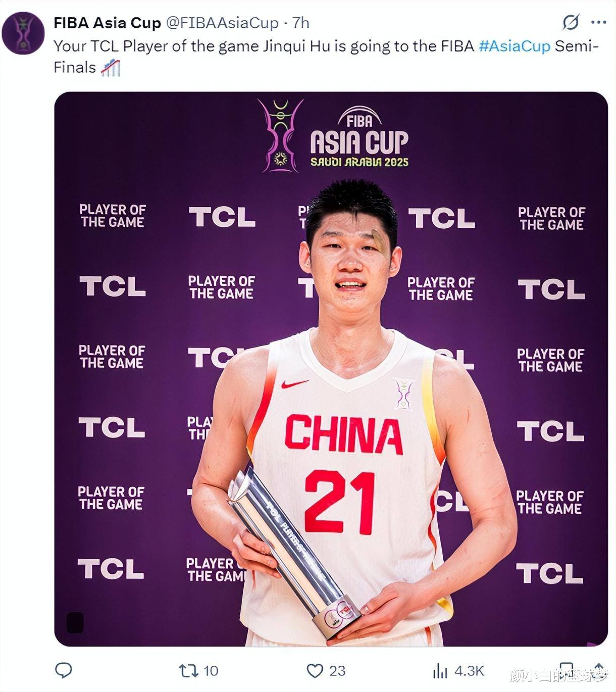Click the FIBA Asia Cup display name
616x692 pixels.
click(108, 23)
